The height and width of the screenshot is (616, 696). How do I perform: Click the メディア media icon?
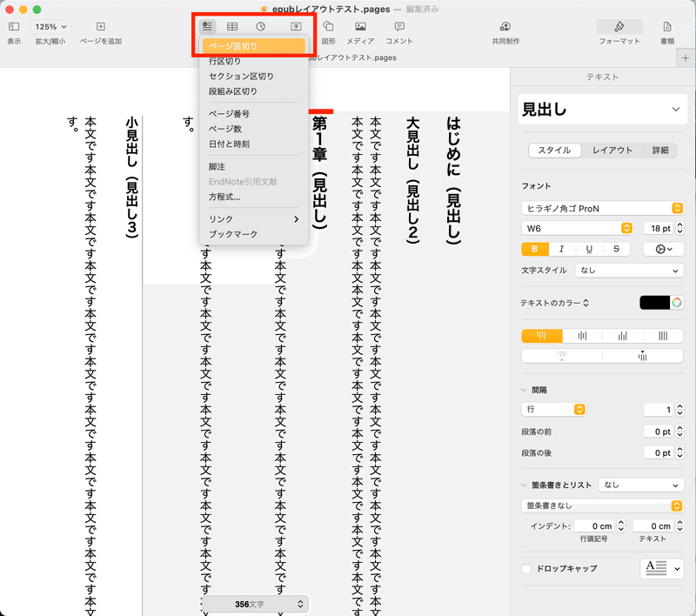360,27
